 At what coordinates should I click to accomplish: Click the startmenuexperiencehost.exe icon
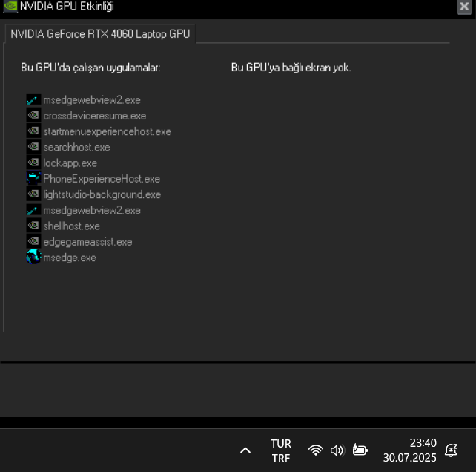[x=33, y=131]
